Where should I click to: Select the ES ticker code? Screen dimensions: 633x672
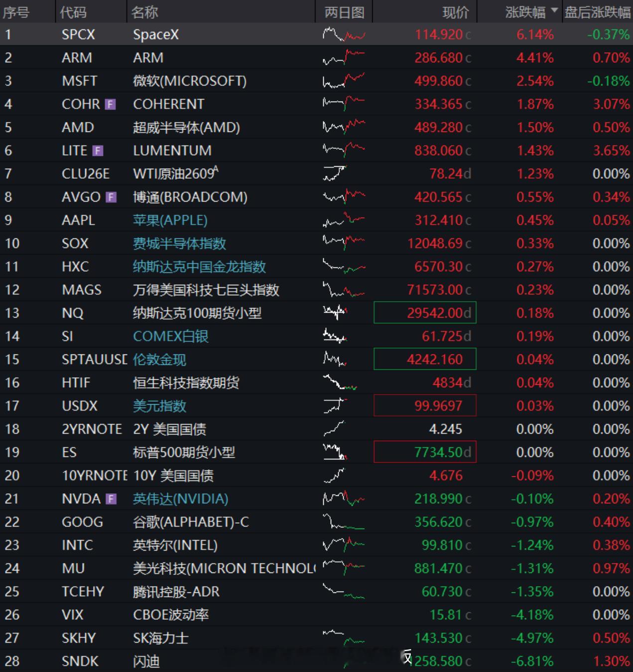tap(69, 452)
